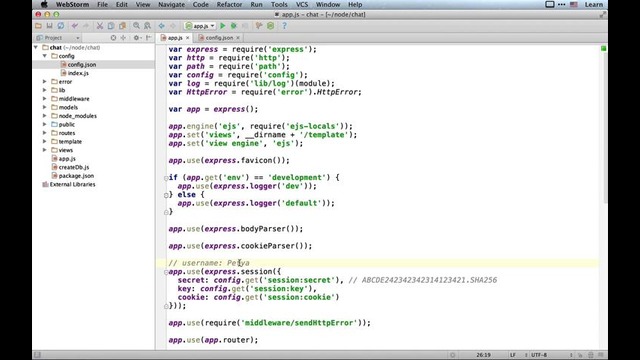Fold the app.use session block in the gutter

click(166, 272)
